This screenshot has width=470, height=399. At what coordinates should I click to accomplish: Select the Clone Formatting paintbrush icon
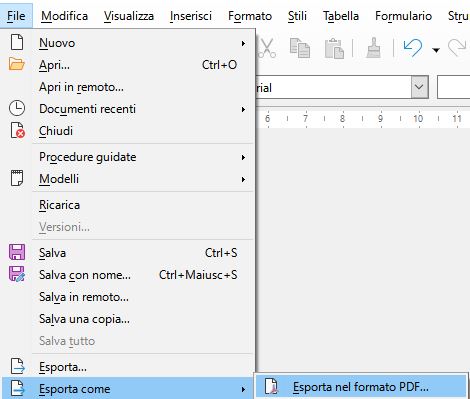point(373,48)
